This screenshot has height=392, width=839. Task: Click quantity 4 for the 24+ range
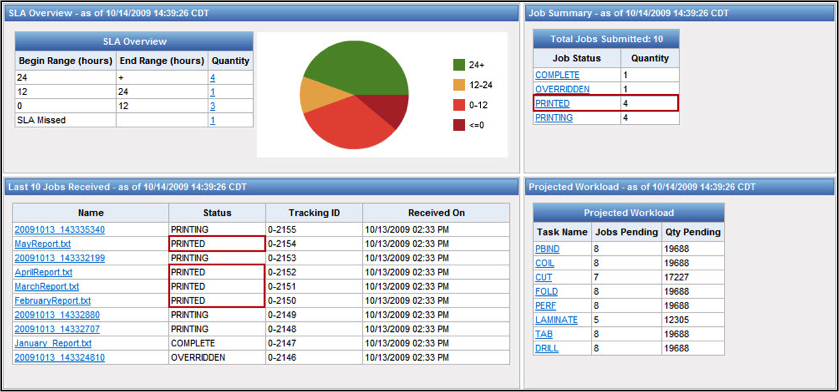pyautogui.click(x=213, y=78)
